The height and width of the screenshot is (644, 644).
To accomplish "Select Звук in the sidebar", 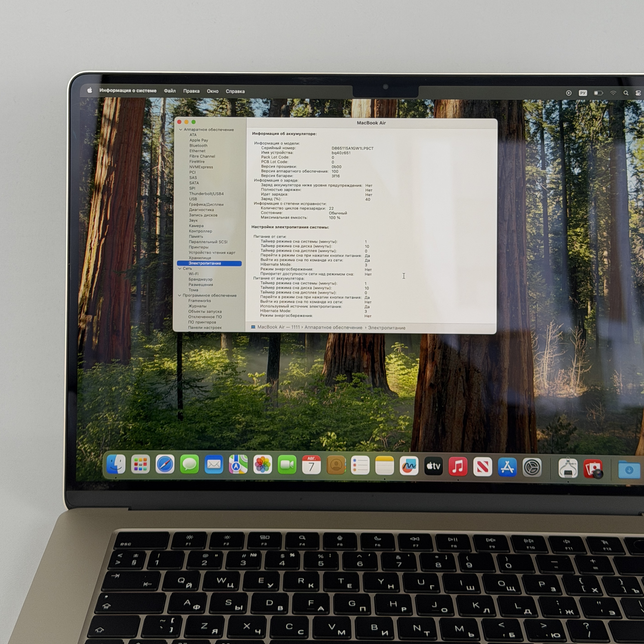I will (x=193, y=220).
